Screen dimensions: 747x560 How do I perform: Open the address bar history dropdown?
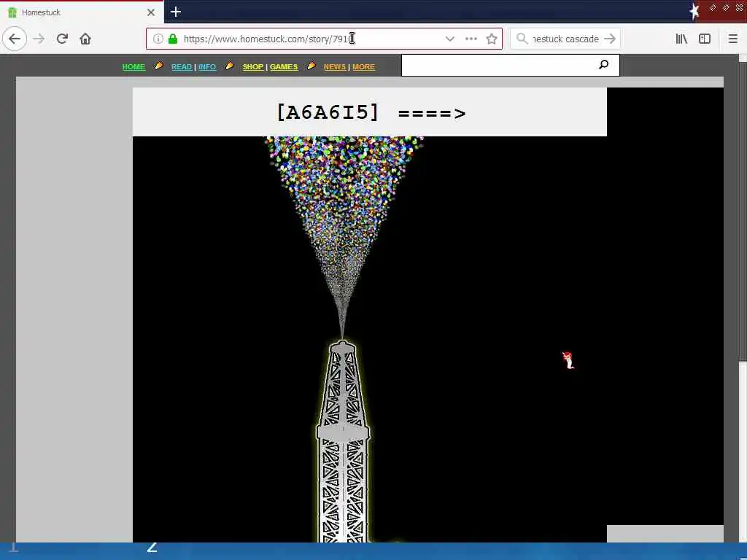point(449,39)
